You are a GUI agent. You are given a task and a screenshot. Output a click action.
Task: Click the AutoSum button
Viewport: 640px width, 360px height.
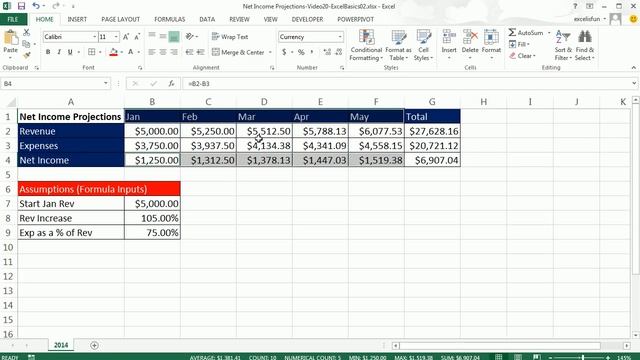click(x=526, y=33)
